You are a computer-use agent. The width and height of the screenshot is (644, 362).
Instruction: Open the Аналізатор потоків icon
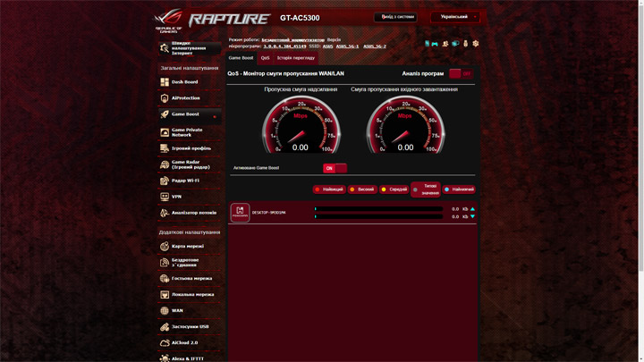(x=165, y=213)
